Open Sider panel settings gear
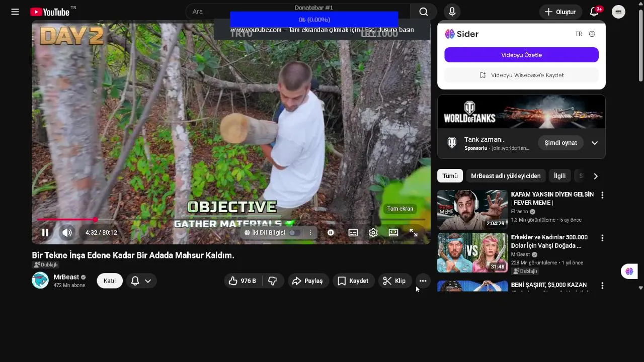The image size is (644, 362). [x=592, y=34]
